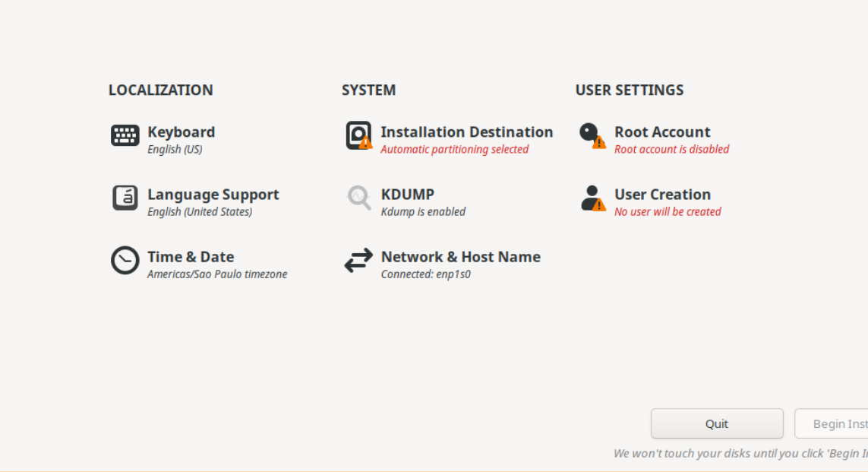Click the Keyboard layout icon
868x472 pixels.
click(x=125, y=136)
